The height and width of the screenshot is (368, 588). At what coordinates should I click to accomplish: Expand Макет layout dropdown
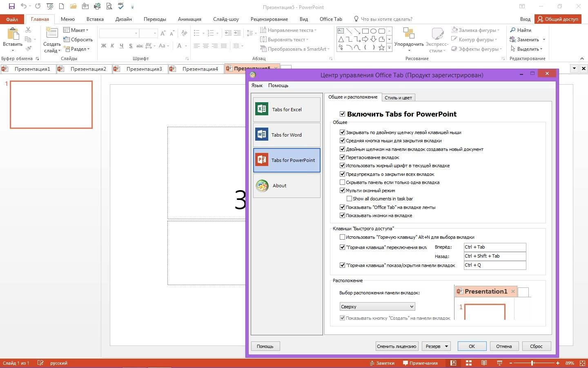[76, 30]
